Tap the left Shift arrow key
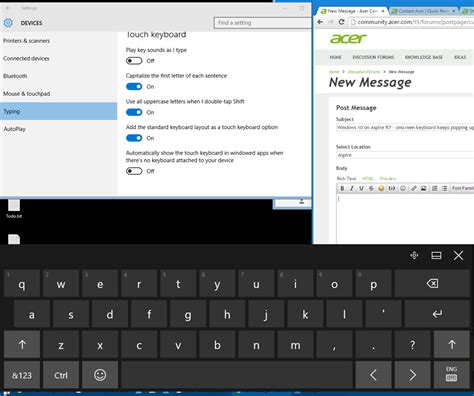The width and height of the screenshot is (474, 396). pyautogui.click(x=22, y=344)
